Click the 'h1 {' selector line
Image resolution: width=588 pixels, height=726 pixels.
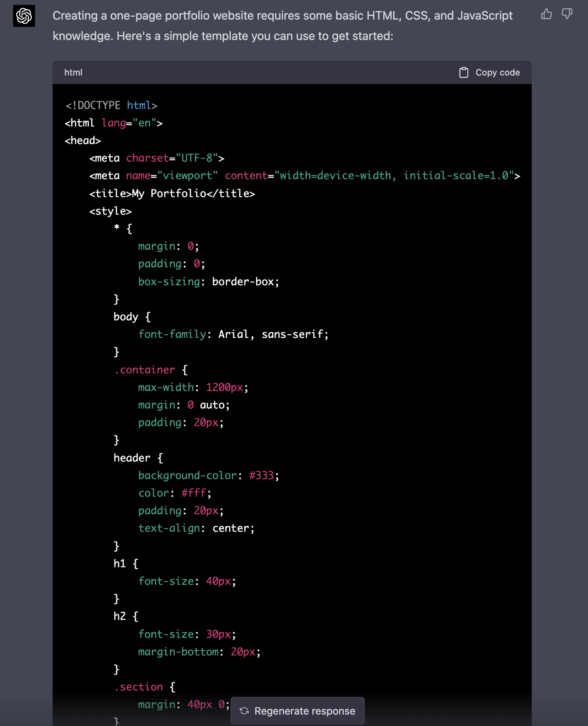click(x=126, y=564)
